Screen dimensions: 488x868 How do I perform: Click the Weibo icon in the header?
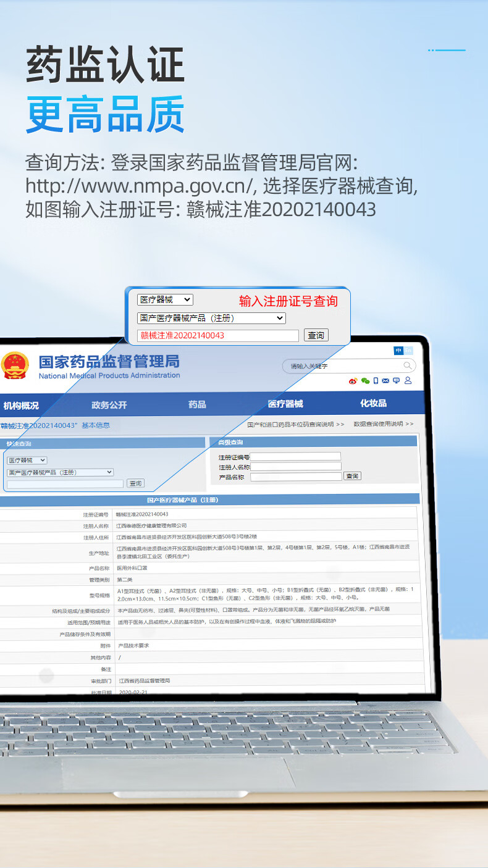tap(353, 381)
